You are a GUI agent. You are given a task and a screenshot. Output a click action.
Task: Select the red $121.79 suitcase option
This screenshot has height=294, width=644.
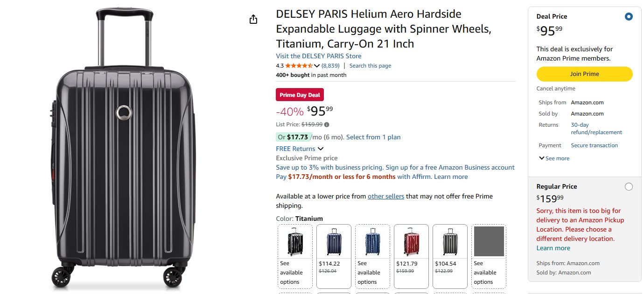(412, 256)
